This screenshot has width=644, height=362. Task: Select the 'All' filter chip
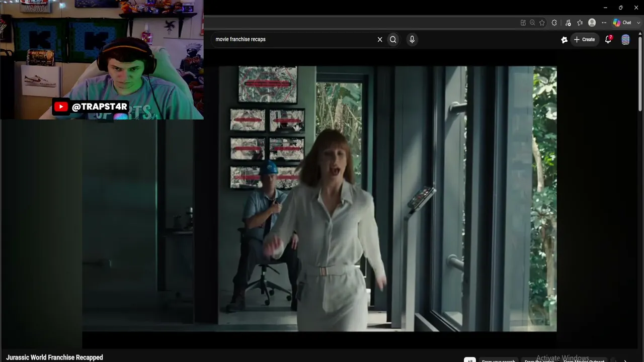pyautogui.click(x=469, y=360)
